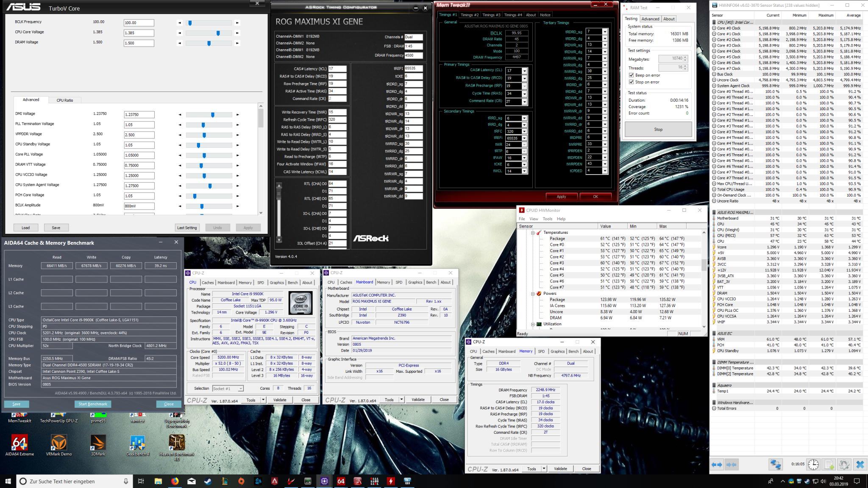Open File Explorer from the taskbar
Viewport: 868px width, 488px height.
pyautogui.click(x=158, y=481)
